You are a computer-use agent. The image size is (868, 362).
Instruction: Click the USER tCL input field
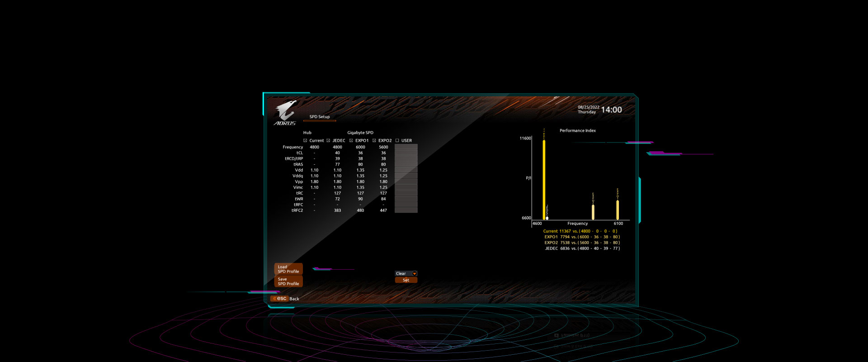(x=406, y=153)
